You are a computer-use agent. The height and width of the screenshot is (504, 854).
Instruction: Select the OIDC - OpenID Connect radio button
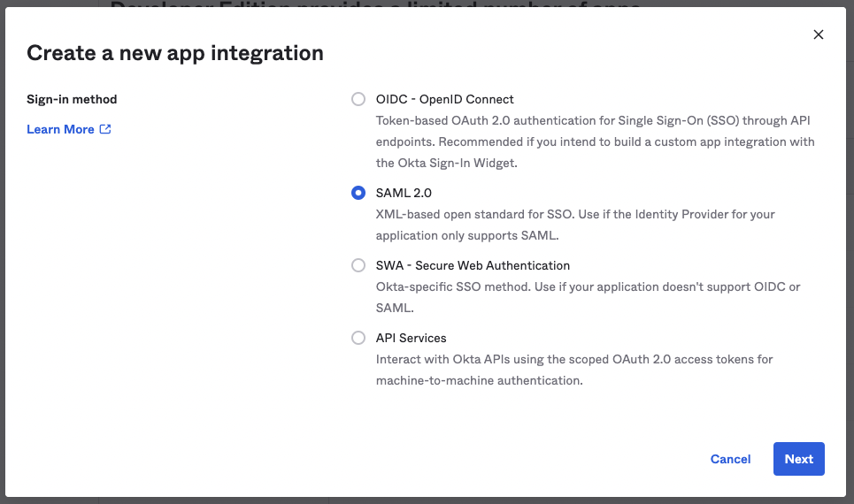(x=358, y=99)
